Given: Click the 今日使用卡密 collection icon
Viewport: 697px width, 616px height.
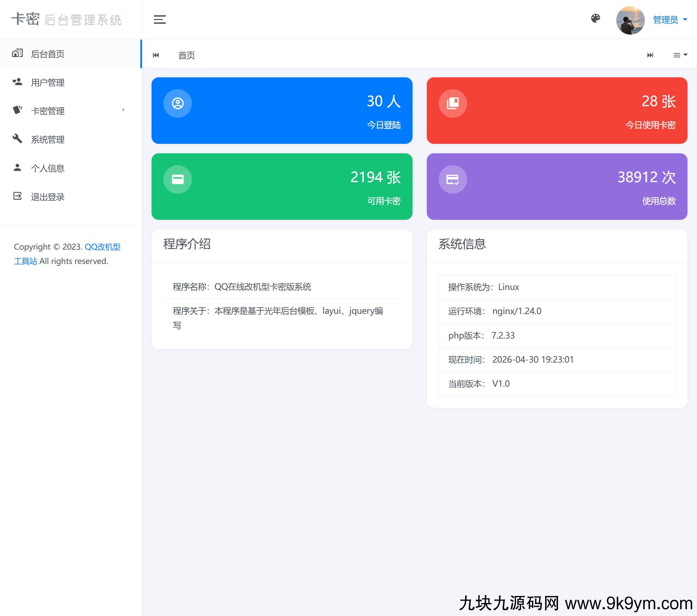Looking at the screenshot, I should pyautogui.click(x=453, y=103).
